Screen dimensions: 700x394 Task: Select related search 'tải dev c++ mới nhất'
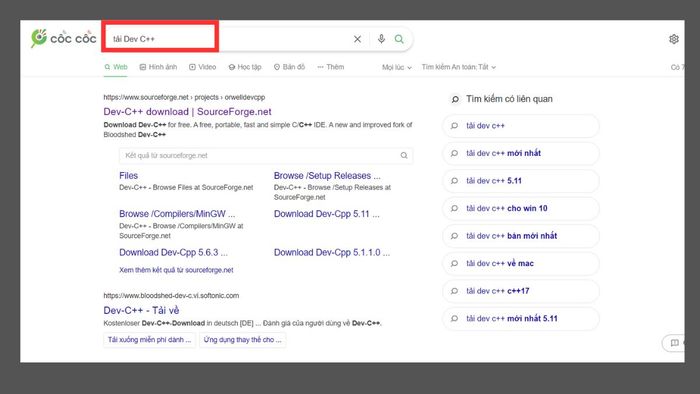[x=521, y=153]
